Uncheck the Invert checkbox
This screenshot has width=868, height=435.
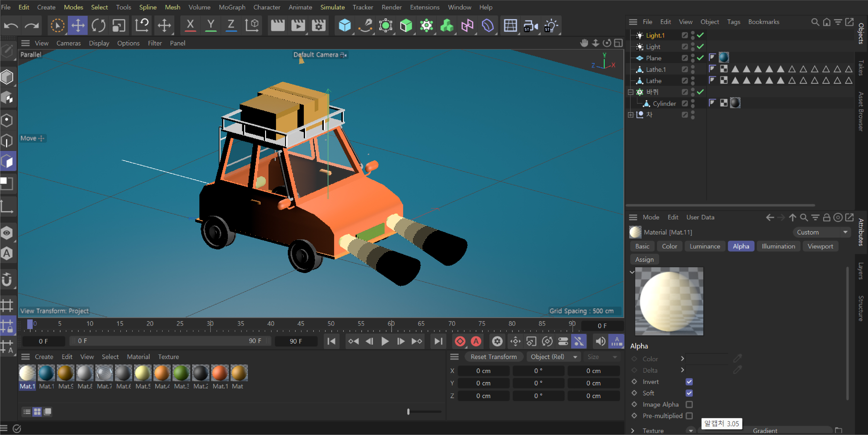[x=689, y=381]
